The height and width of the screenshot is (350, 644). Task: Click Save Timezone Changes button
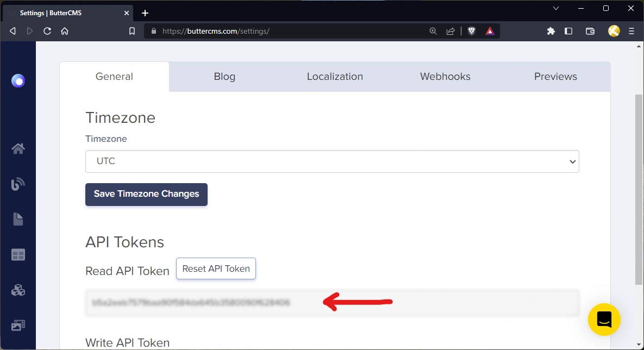click(x=146, y=195)
